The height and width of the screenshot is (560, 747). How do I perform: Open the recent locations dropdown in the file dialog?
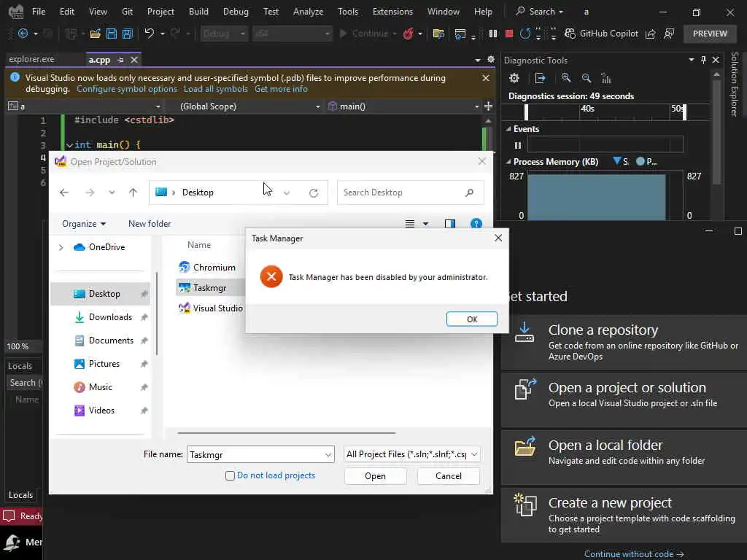(x=112, y=192)
